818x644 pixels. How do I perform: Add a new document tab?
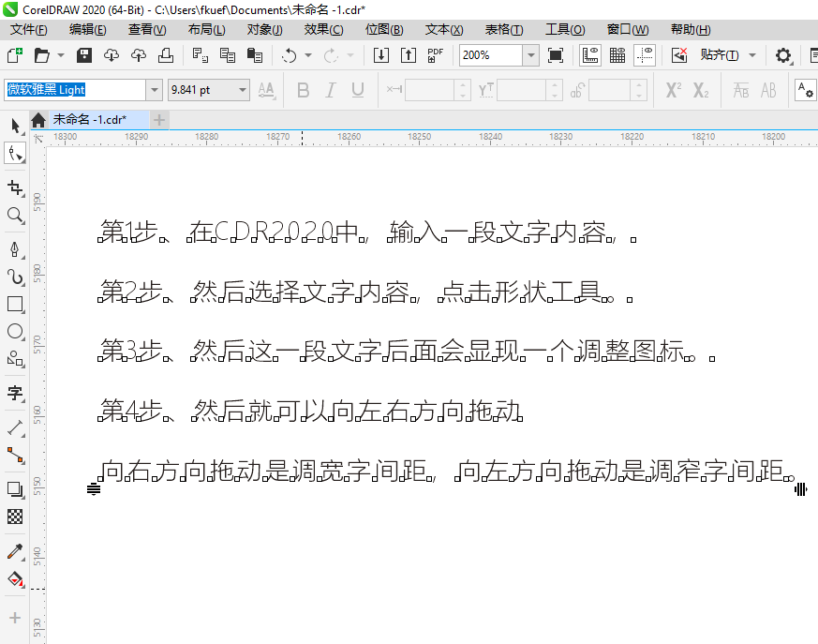click(159, 120)
